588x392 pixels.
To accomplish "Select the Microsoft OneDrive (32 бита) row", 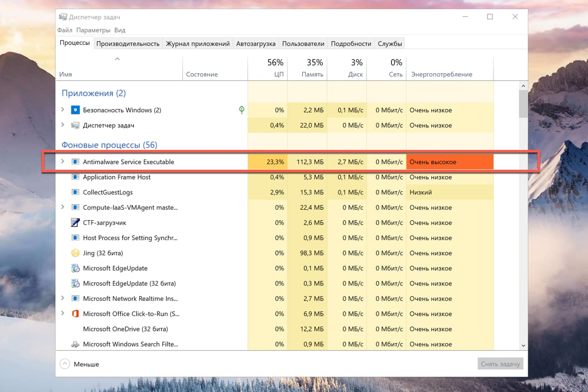I will click(275, 329).
